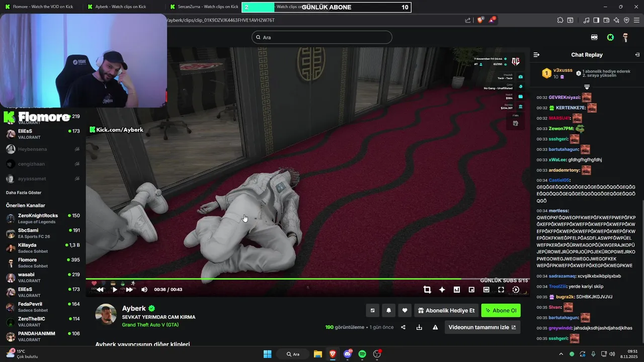Click Daha Fazla Göster in the sidebar
Image resolution: width=644 pixels, height=362 pixels.
(24, 193)
